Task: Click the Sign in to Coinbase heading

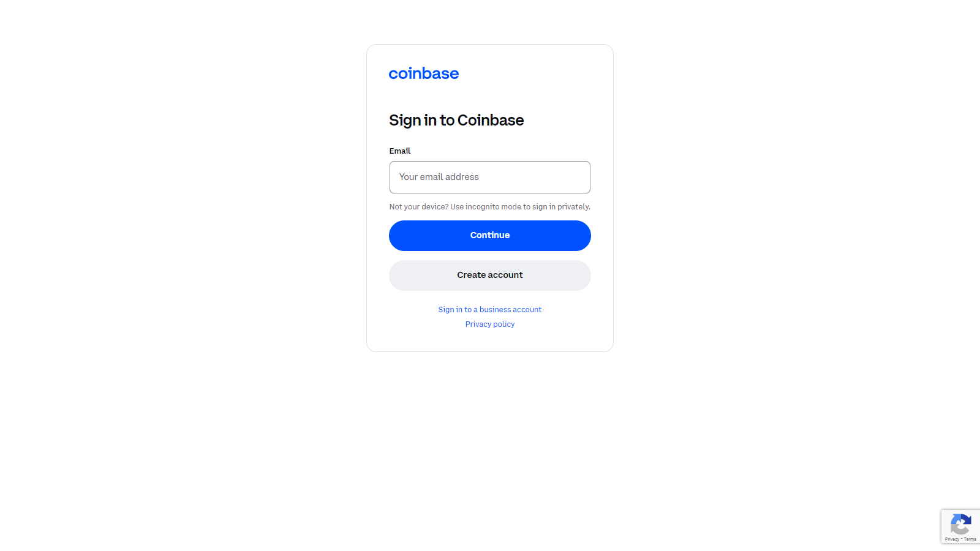Action: tap(456, 120)
